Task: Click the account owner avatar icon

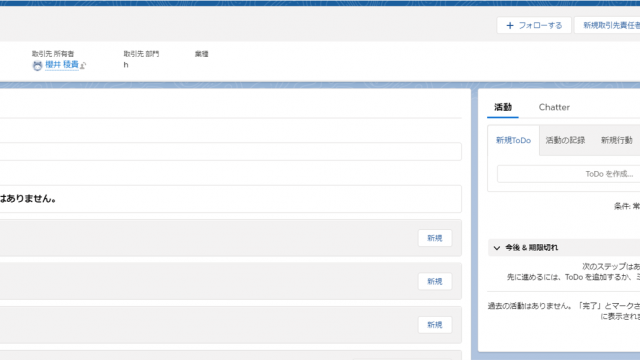Action: point(37,65)
